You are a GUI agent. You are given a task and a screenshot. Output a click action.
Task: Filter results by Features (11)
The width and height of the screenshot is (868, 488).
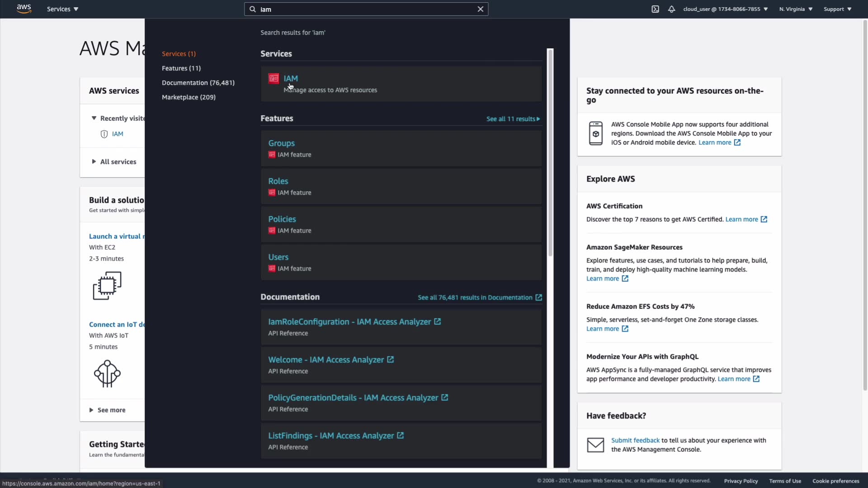[181, 68]
